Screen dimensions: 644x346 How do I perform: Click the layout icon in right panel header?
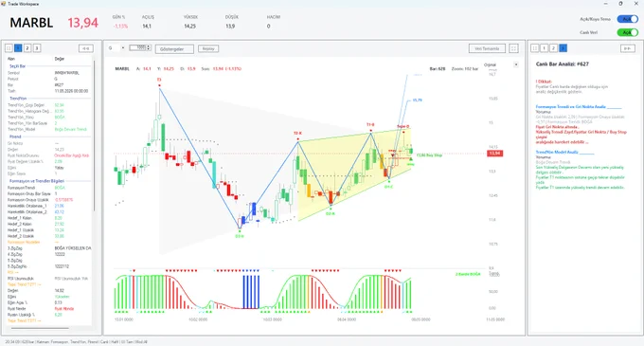(535, 48)
